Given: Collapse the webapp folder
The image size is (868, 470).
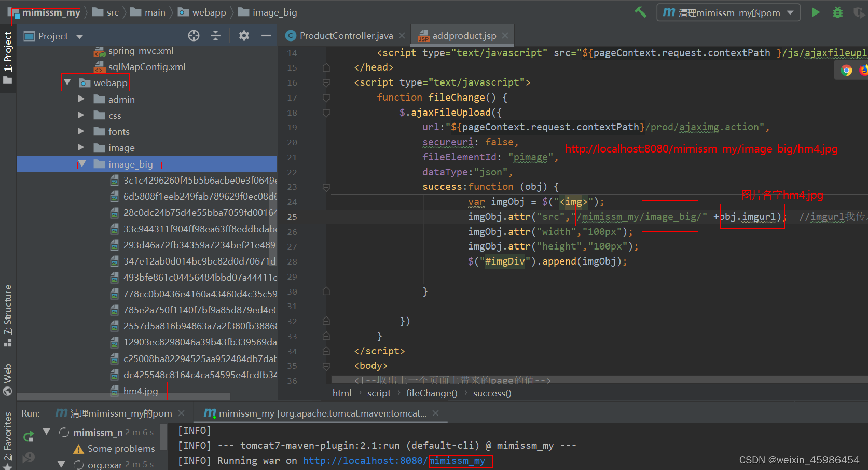Looking at the screenshot, I should click(x=67, y=82).
